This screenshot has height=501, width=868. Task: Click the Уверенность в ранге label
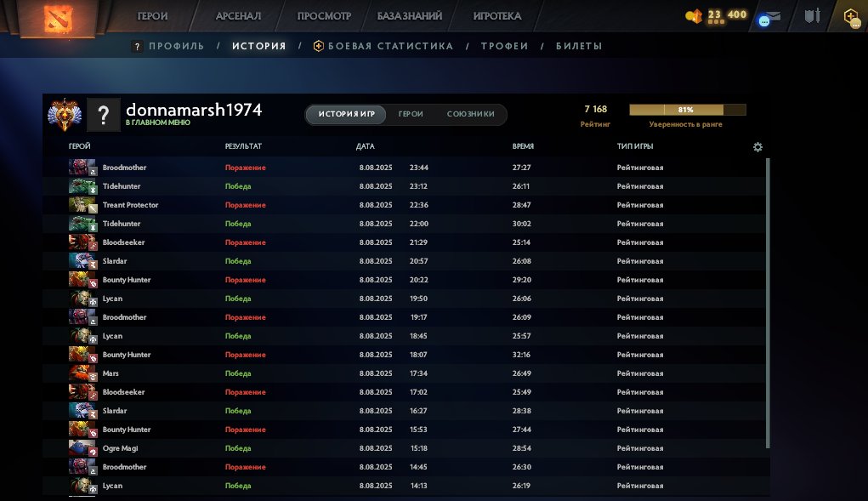click(x=685, y=124)
